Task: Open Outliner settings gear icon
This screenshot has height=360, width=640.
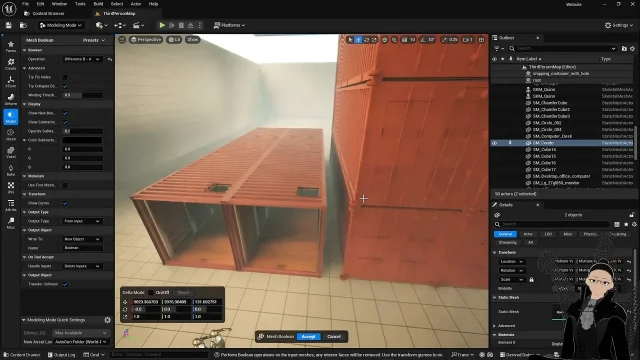Action: coord(633,49)
